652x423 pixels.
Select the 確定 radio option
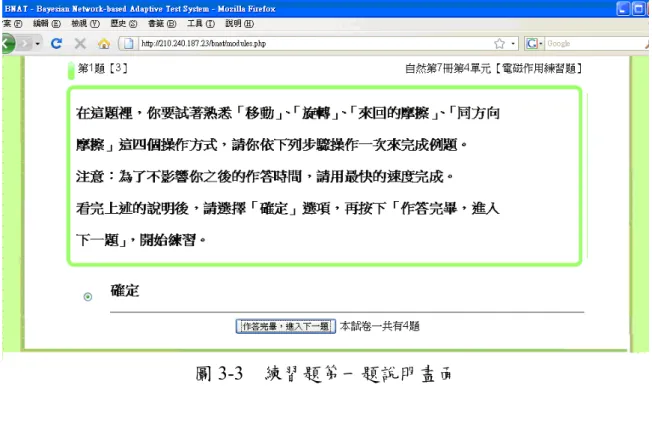pyautogui.click(x=88, y=297)
